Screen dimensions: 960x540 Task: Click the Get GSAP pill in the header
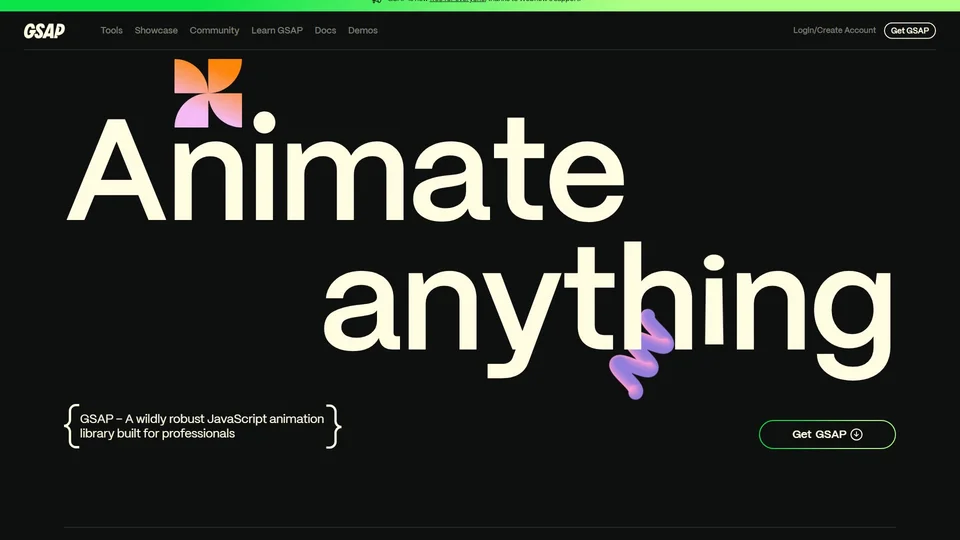pyautogui.click(x=909, y=31)
